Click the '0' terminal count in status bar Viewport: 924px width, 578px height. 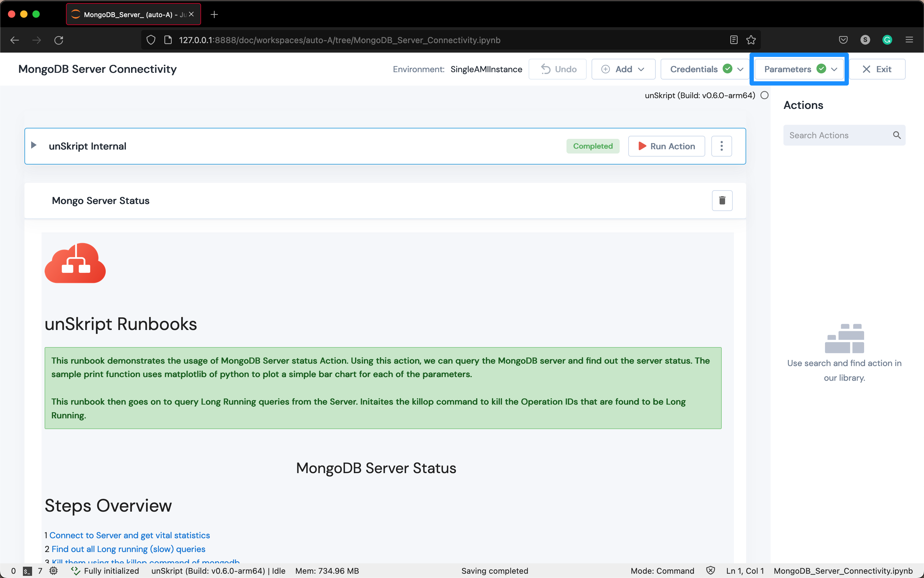13,571
